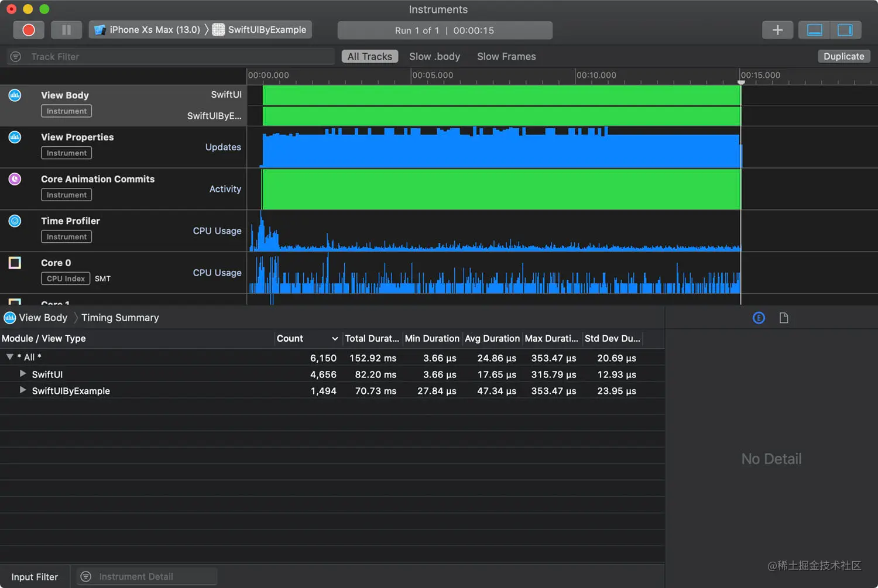Screen dimensions: 878x588
Task: Click the 152.92 ms total duration cell
Action: point(373,358)
